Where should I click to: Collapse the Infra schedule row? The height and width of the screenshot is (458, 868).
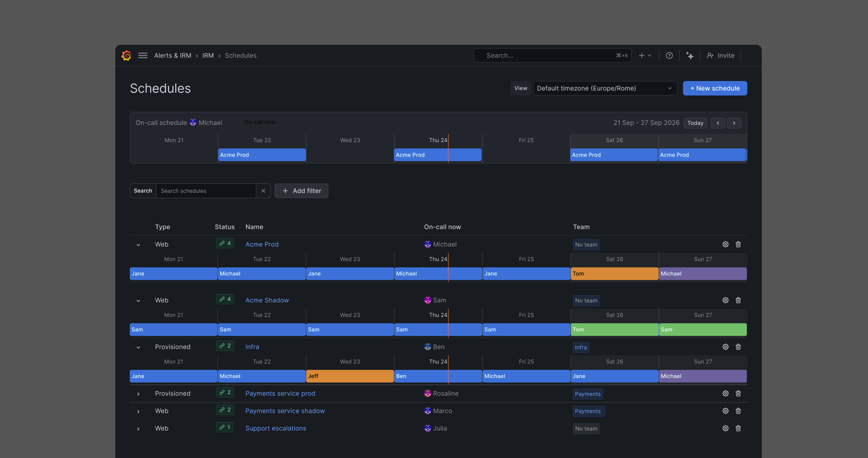tap(138, 347)
